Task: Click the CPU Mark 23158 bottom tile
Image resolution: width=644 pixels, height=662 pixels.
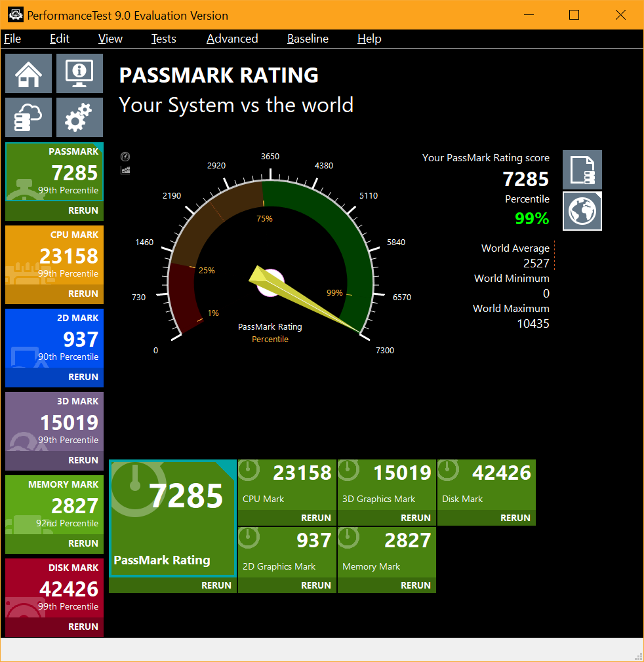Action: (x=287, y=484)
